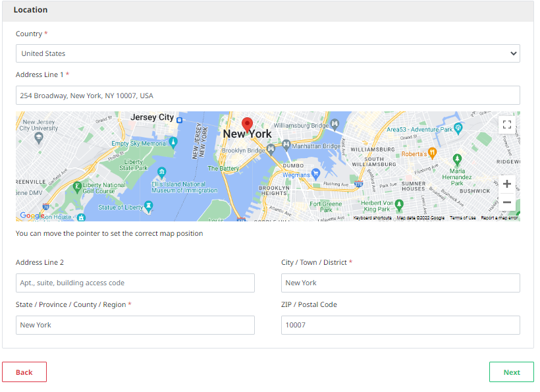Open the Country dropdown
Viewport: 540px width, 392px height.
267,53
